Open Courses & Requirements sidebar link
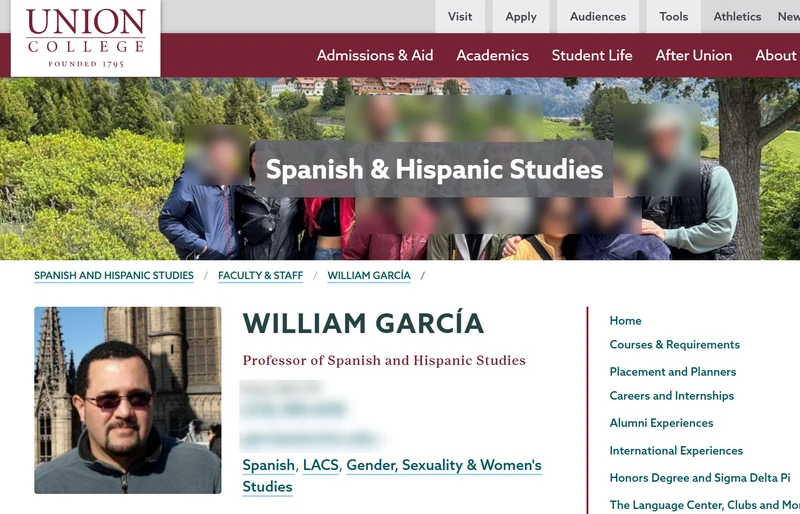 pos(674,345)
